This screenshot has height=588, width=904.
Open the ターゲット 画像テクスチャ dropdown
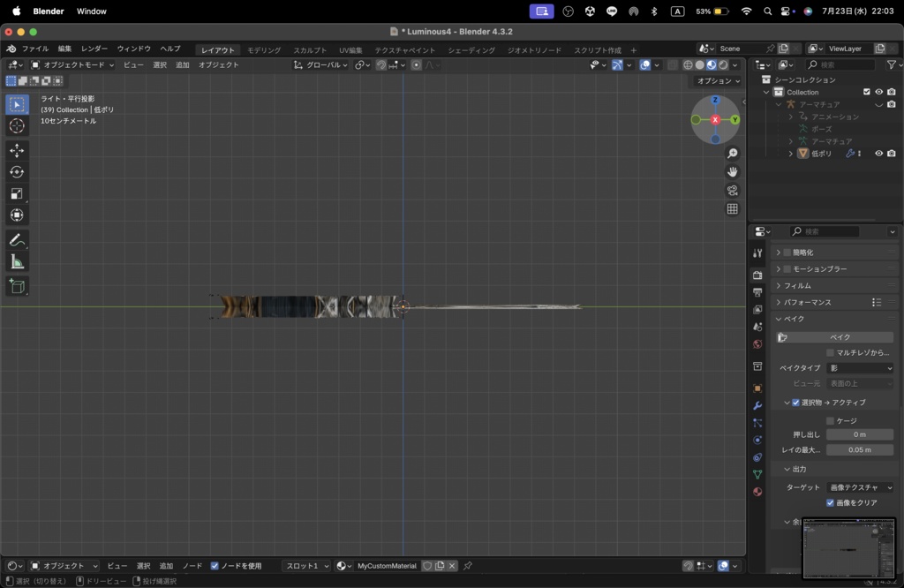tap(860, 487)
